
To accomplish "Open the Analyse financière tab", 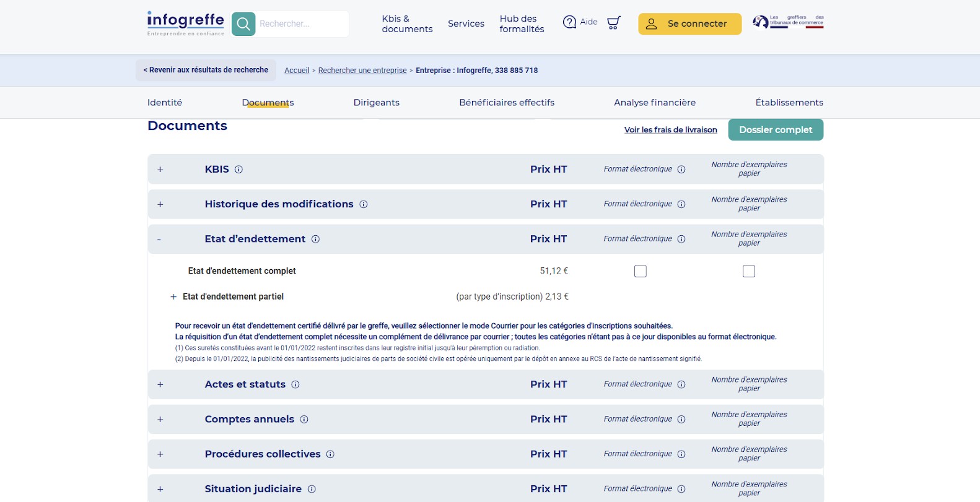I will coord(654,103).
